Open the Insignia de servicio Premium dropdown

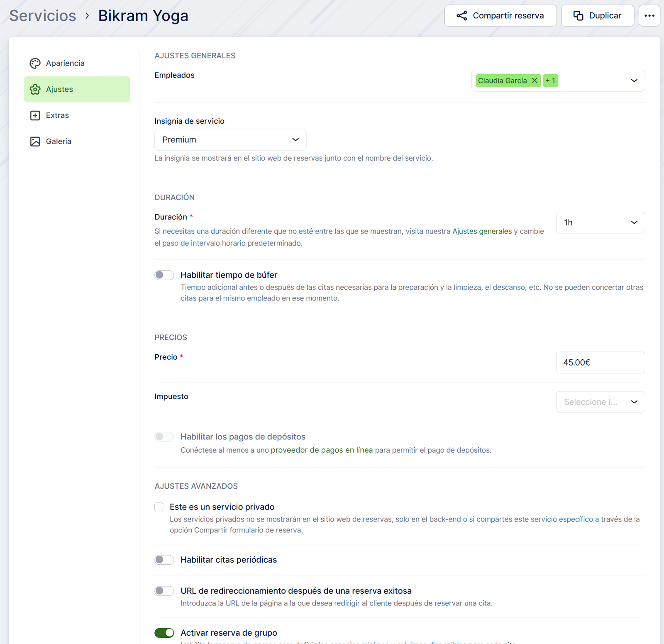coord(230,140)
